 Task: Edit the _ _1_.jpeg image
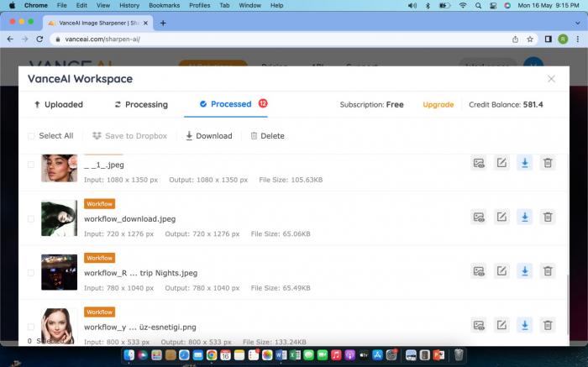pyautogui.click(x=501, y=163)
